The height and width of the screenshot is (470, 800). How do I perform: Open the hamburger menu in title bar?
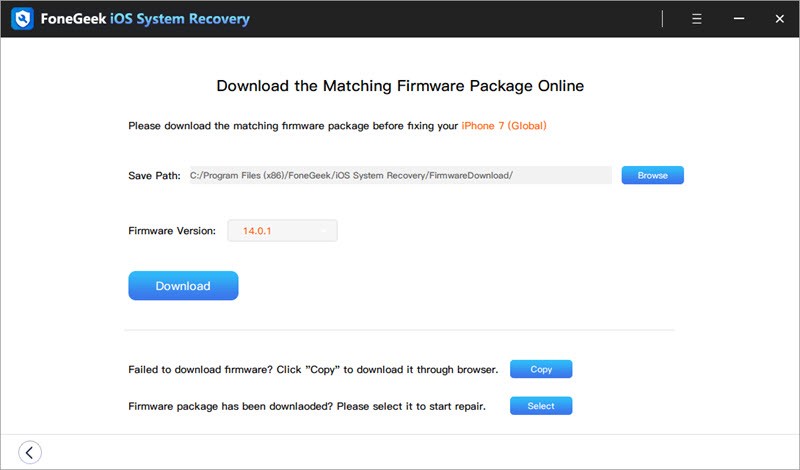coord(696,19)
